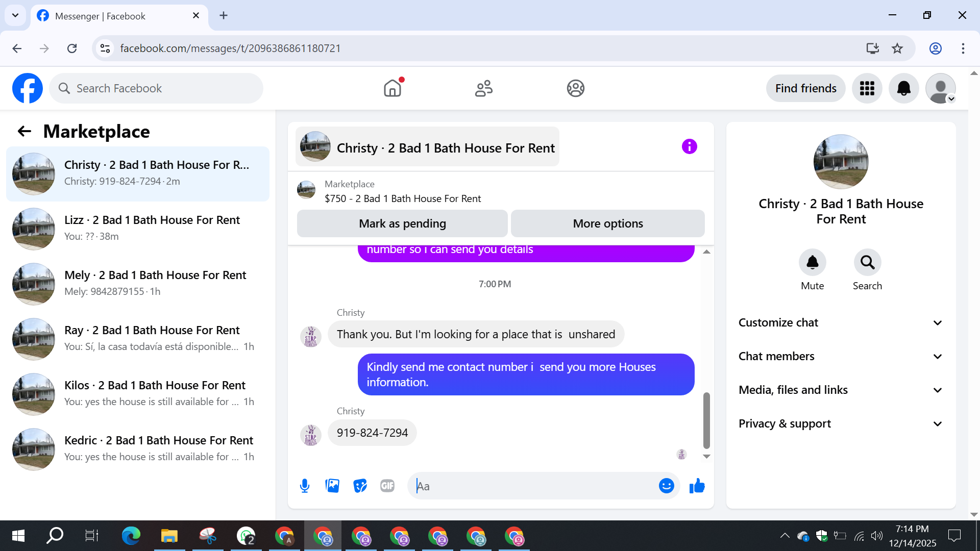Open Facebook notifications bell
The image size is (980, 551).
tap(903, 88)
